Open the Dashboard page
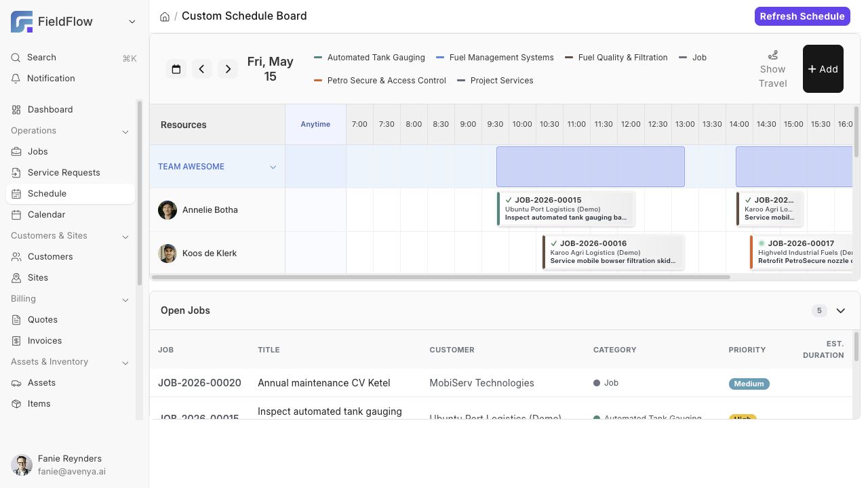This screenshot has width=868, height=488. [x=71, y=110]
